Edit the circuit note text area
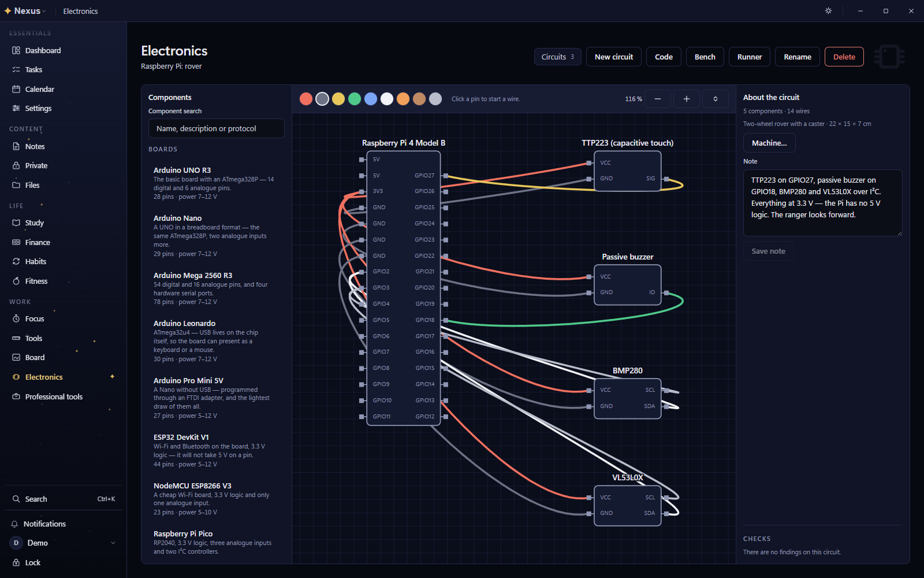 click(822, 202)
